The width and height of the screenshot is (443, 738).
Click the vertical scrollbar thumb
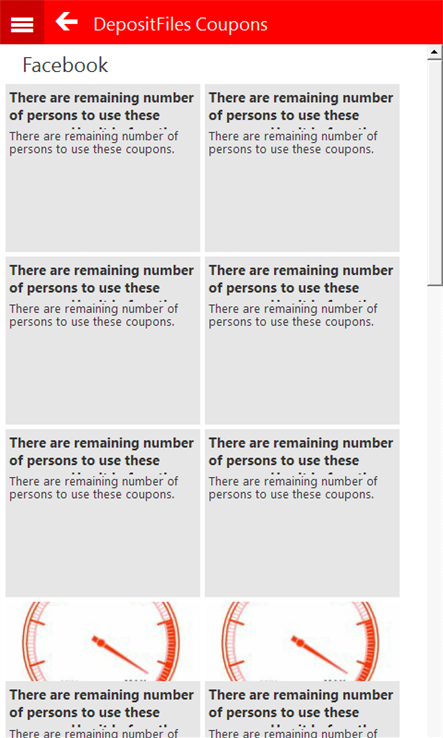(x=435, y=172)
